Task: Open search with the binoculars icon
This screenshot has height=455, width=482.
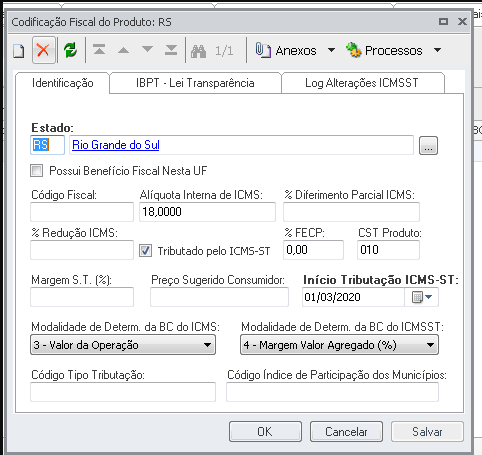Action: pyautogui.click(x=198, y=51)
